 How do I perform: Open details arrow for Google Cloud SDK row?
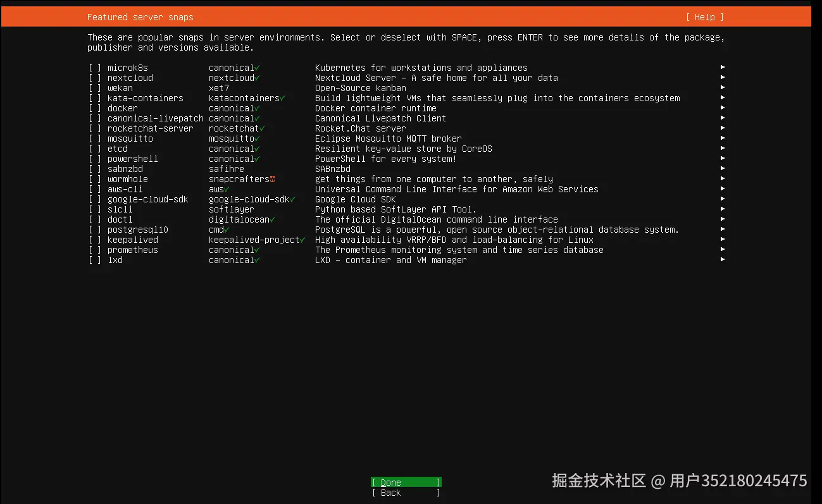(x=723, y=199)
